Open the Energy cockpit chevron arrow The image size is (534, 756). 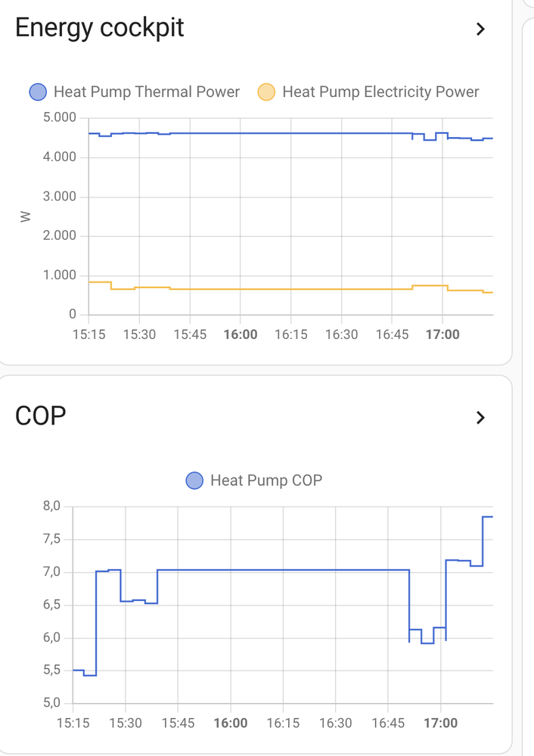480,30
